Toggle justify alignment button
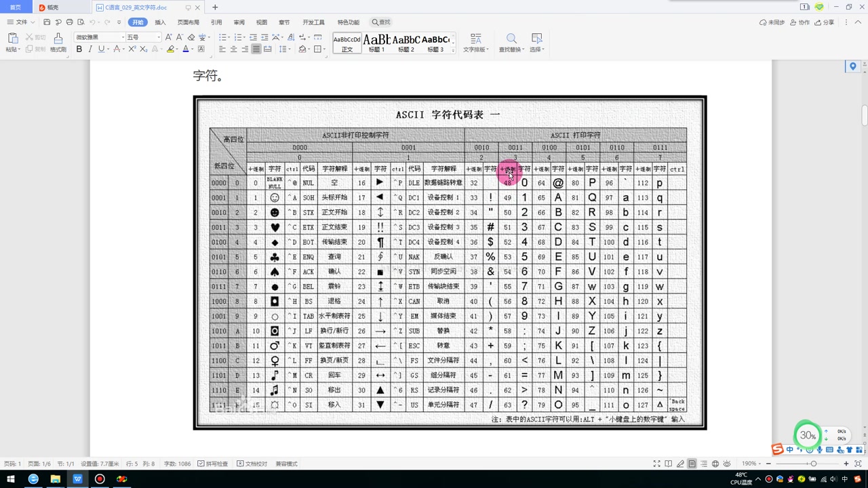 256,49
